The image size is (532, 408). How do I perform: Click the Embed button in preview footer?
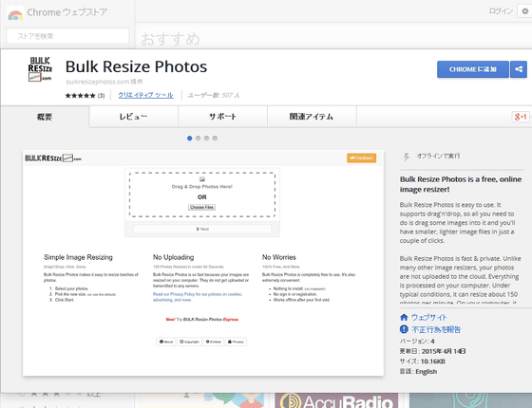(214, 342)
